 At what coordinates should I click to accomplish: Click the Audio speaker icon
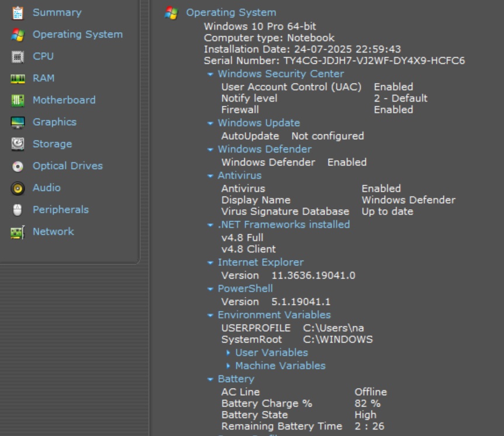[18, 188]
